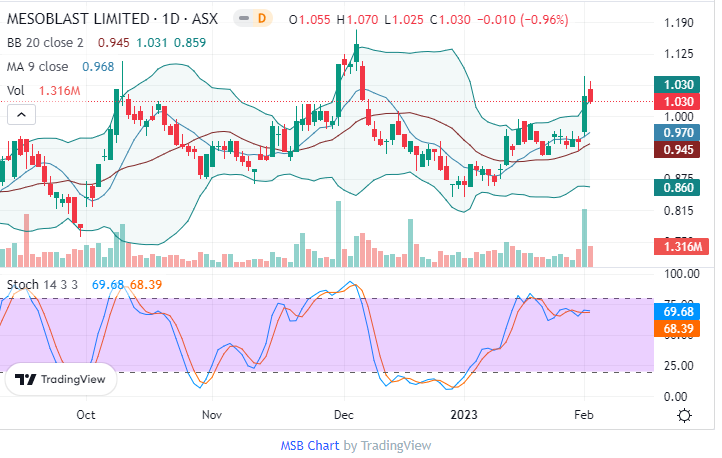The image size is (722, 458).
Task: Click the grey market status pill icon
Action: 242,19
